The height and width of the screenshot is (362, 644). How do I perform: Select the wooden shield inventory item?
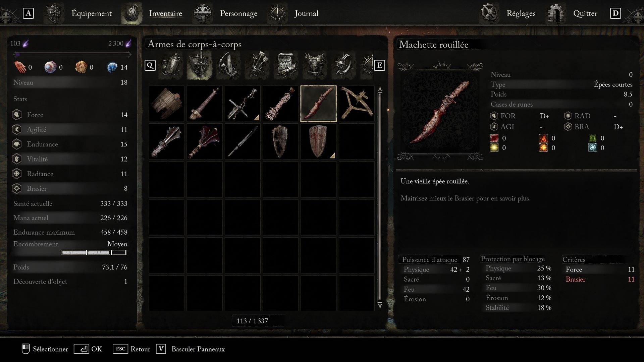click(x=166, y=104)
